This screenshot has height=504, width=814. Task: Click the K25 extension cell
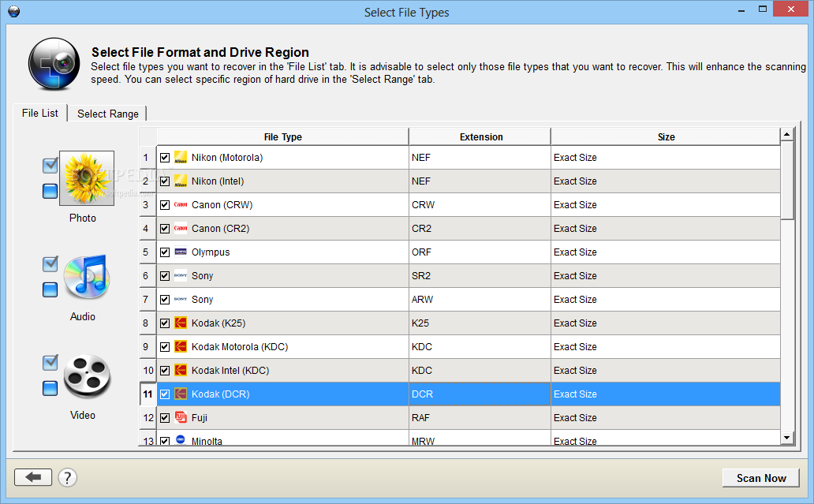click(480, 323)
